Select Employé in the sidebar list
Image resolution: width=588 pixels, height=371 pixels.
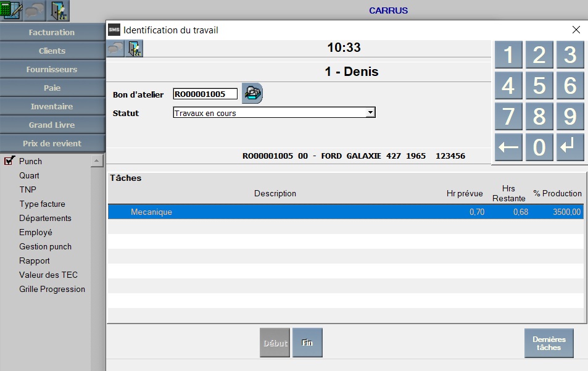click(x=36, y=233)
